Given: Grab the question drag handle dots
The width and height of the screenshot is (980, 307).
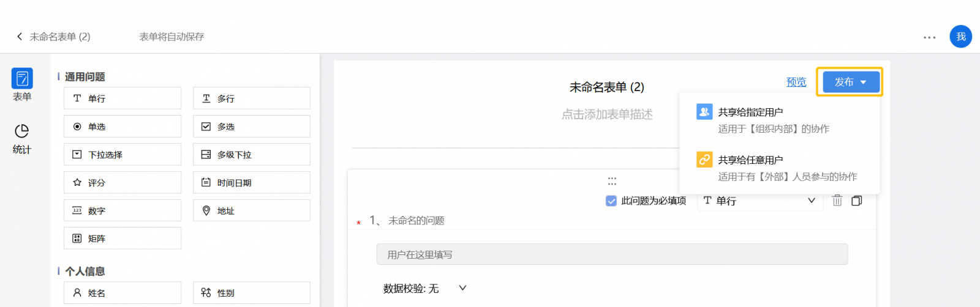Looking at the screenshot, I should [x=611, y=181].
